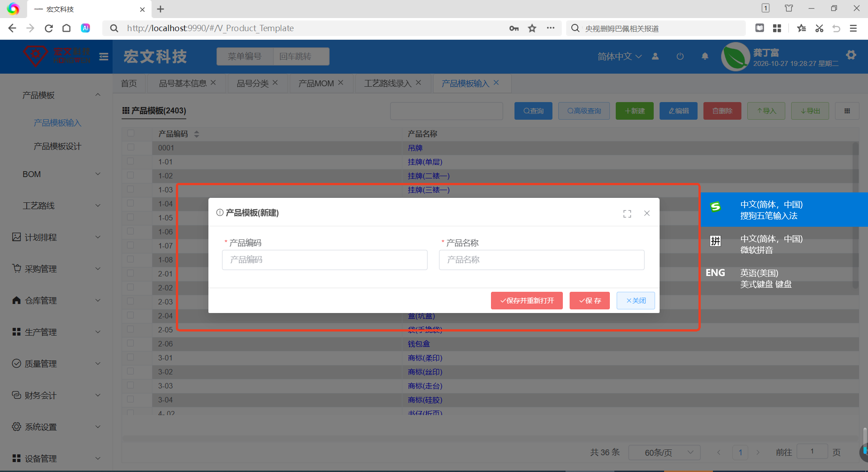
Task: Select Microsoft Pinyin input method
Action: (784, 244)
